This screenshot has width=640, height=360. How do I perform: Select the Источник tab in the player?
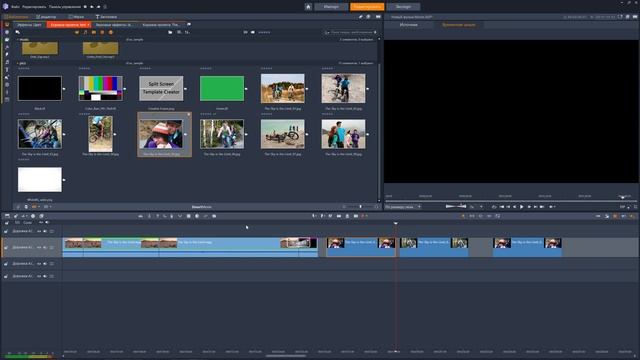pyautogui.click(x=409, y=25)
